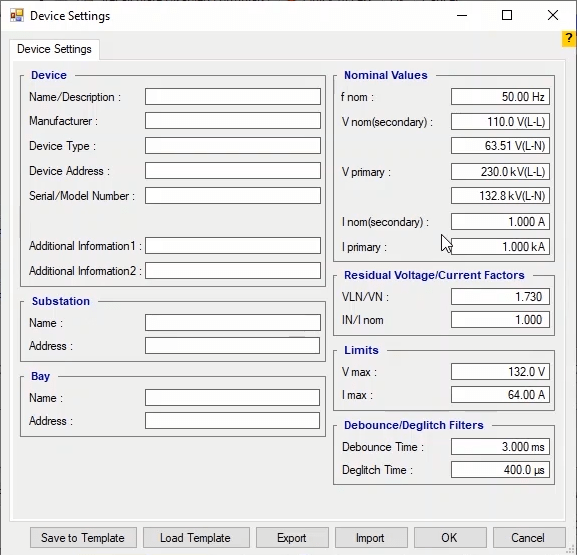This screenshot has height=555, width=577.
Task: Click the Device Settings window title icon
Action: point(17,16)
